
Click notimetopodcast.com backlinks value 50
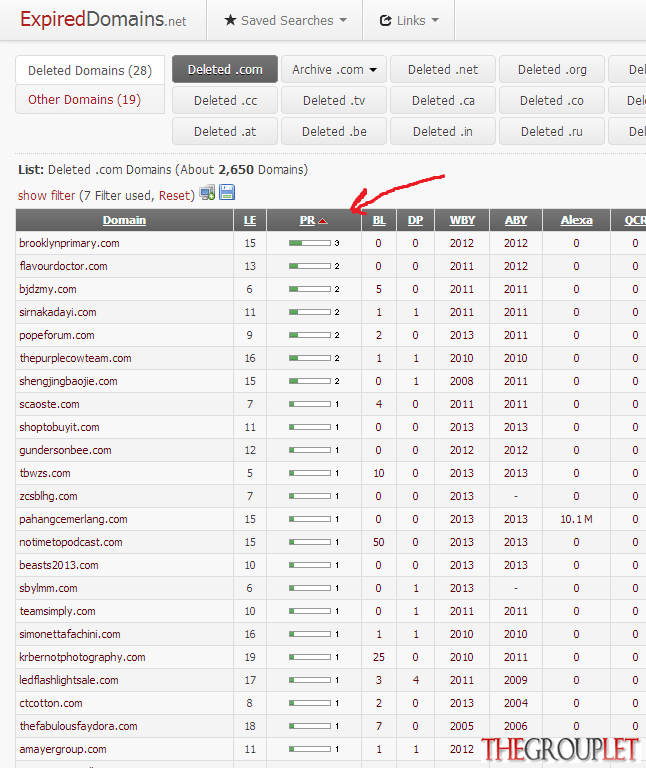click(x=379, y=542)
